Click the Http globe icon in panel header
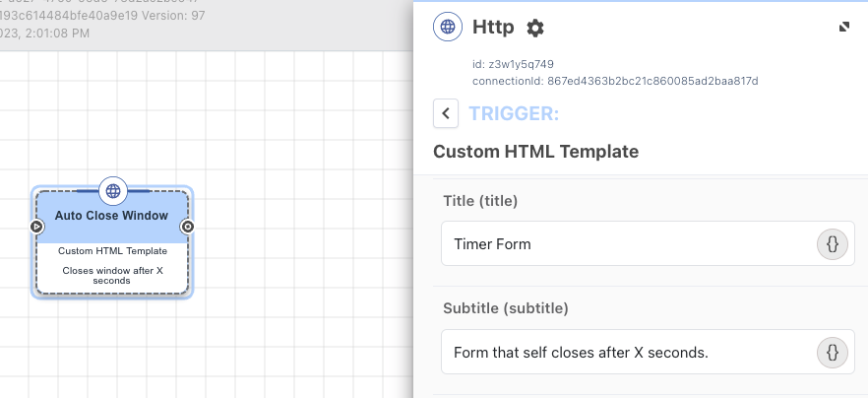Viewport: 868px width, 398px height. click(x=448, y=28)
